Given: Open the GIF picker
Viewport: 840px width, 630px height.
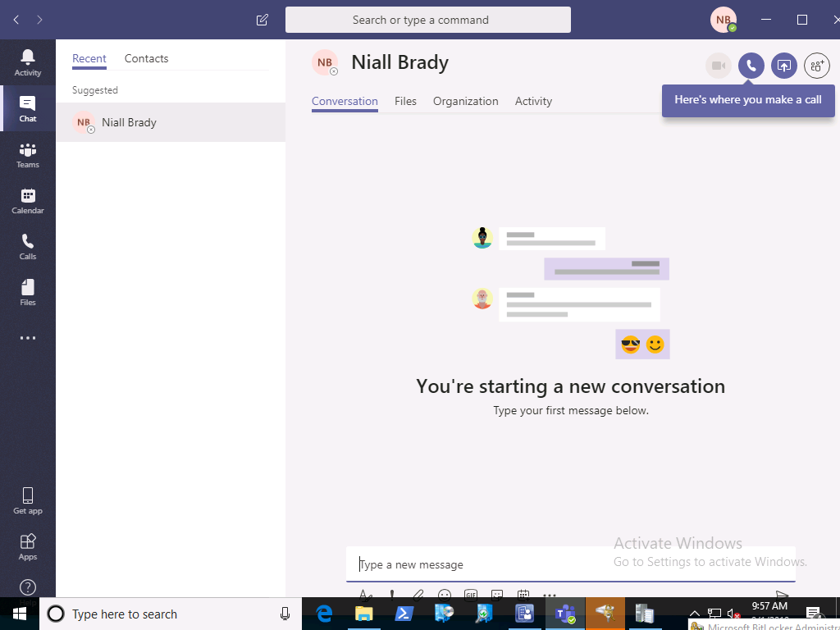Looking at the screenshot, I should [470, 595].
